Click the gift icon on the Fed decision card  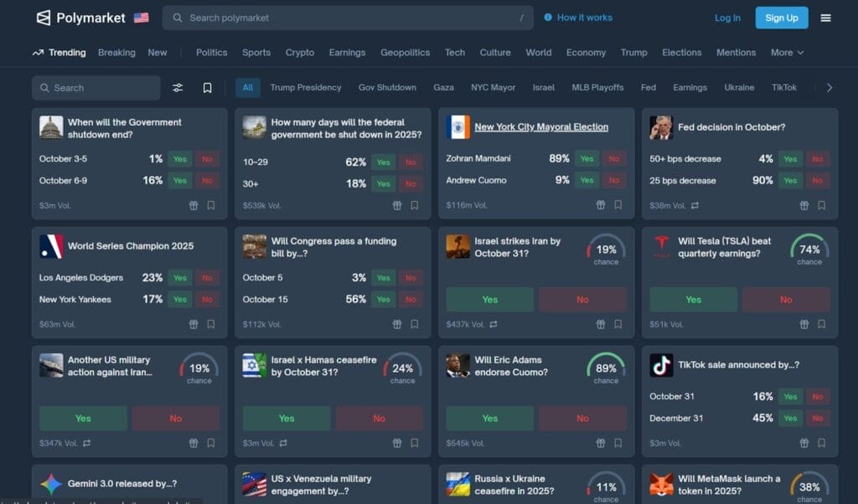[804, 205]
